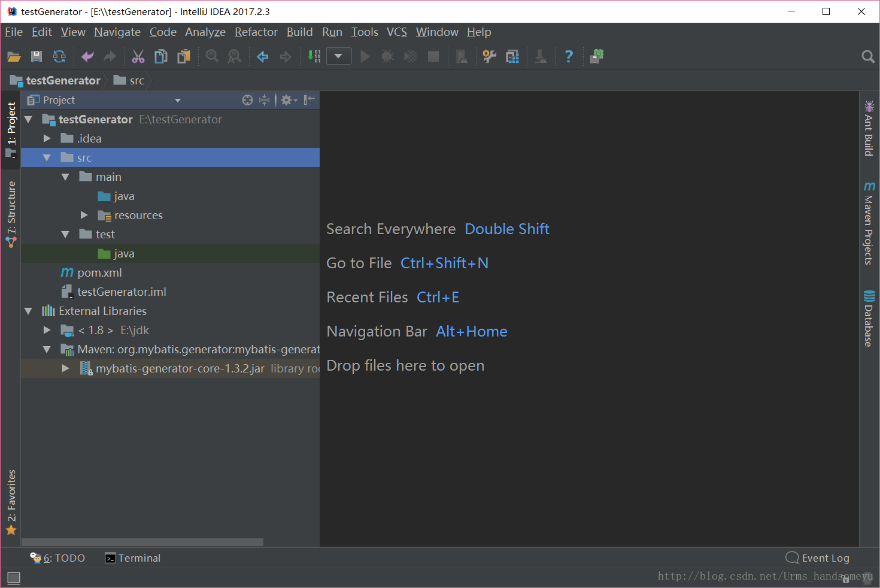
Task: Expand the 1.8 JDK library node
Action: [47, 330]
